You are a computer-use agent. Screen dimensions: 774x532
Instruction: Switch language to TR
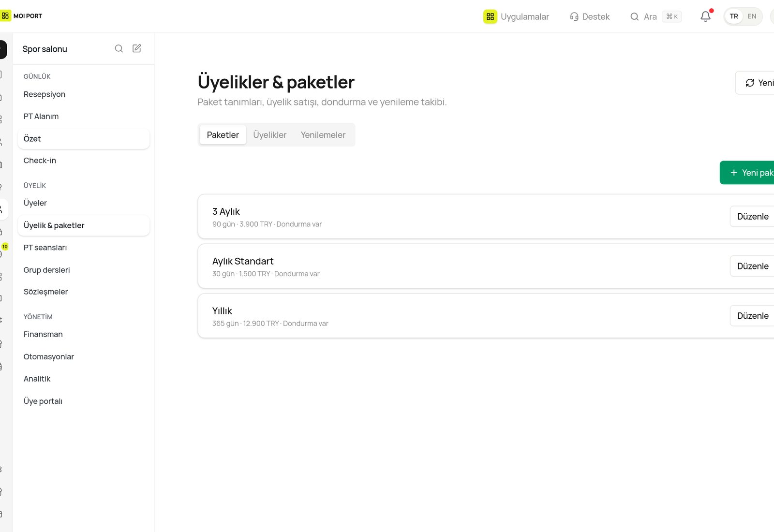click(734, 16)
